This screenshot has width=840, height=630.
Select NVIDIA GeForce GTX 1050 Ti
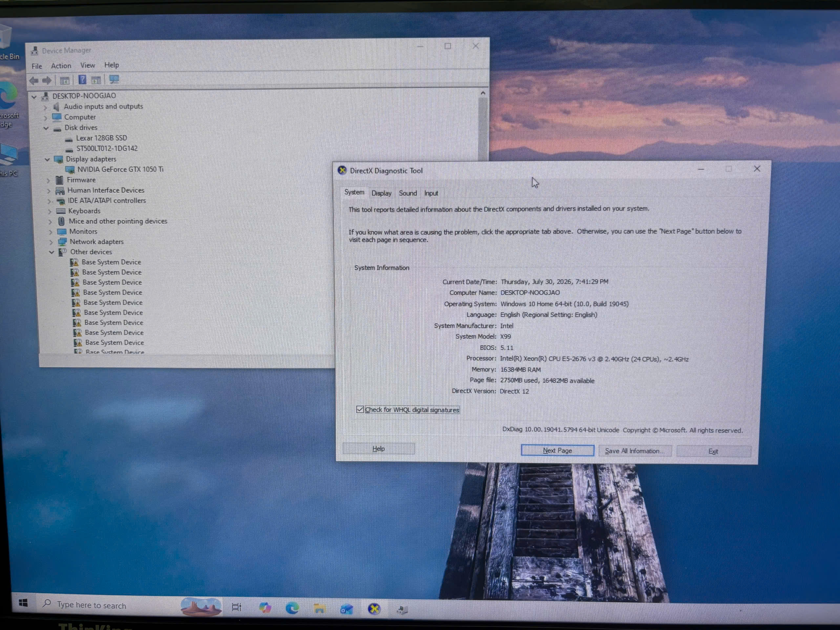pos(120,169)
